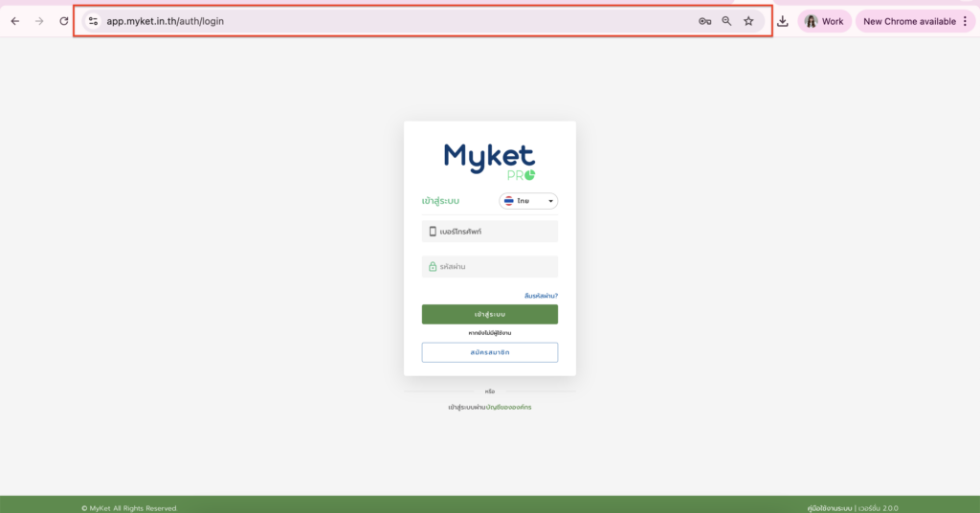Click the password field รหัสผ่าน

489,267
